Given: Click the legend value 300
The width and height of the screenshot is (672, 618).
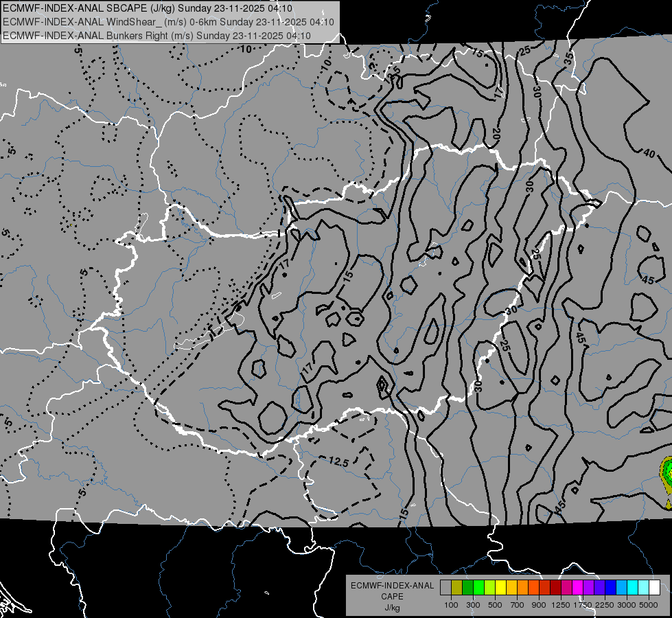Looking at the screenshot, I should [473, 605].
